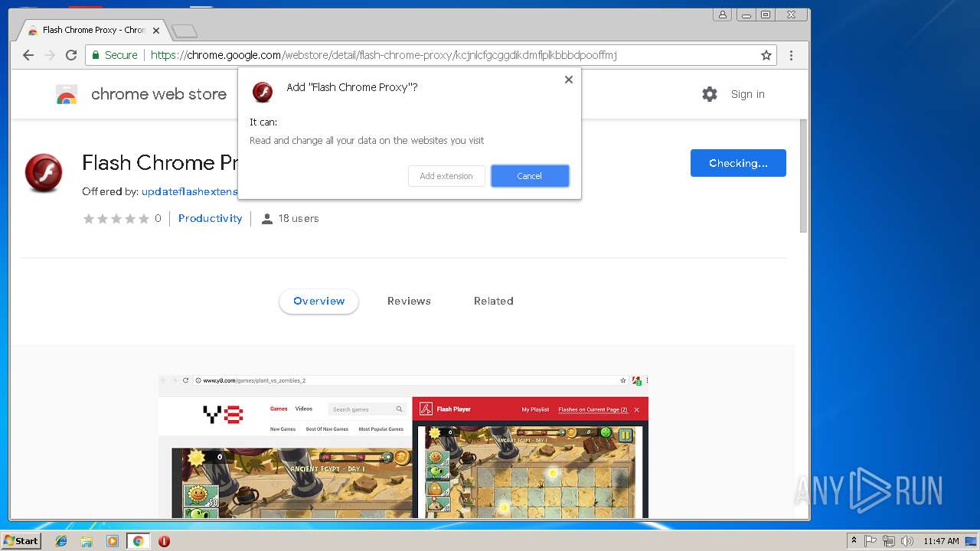Go back using browser back arrow
Screen dimensions: 980x551
point(28,55)
